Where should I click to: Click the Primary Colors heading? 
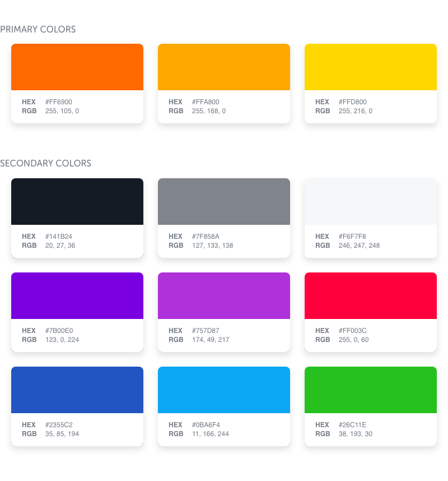[38, 29]
